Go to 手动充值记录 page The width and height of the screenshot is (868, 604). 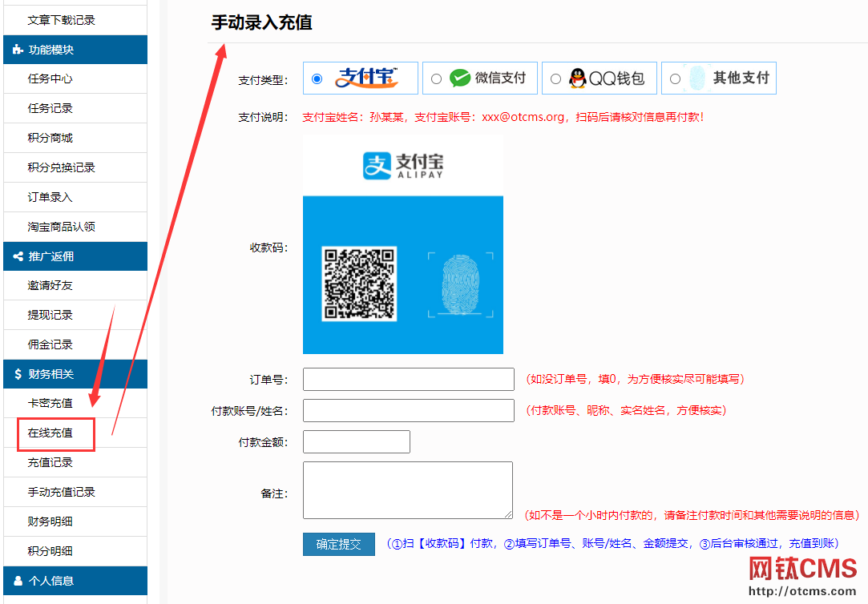[x=62, y=492]
